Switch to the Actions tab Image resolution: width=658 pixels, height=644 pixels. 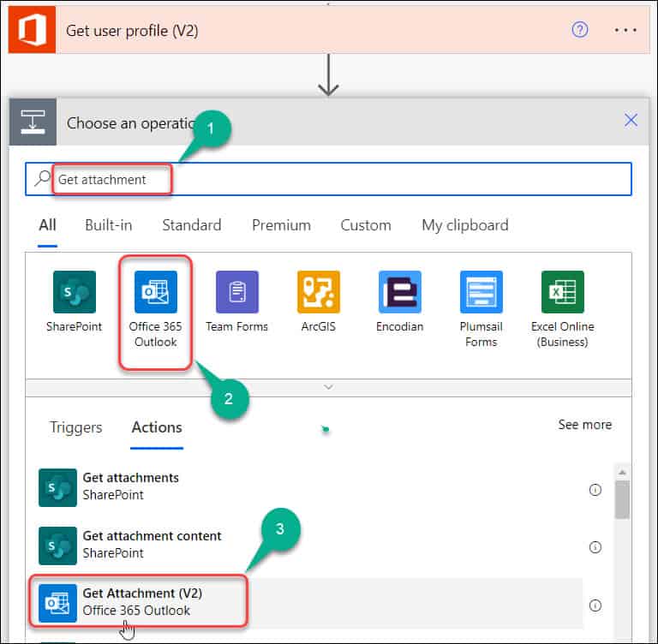(157, 427)
